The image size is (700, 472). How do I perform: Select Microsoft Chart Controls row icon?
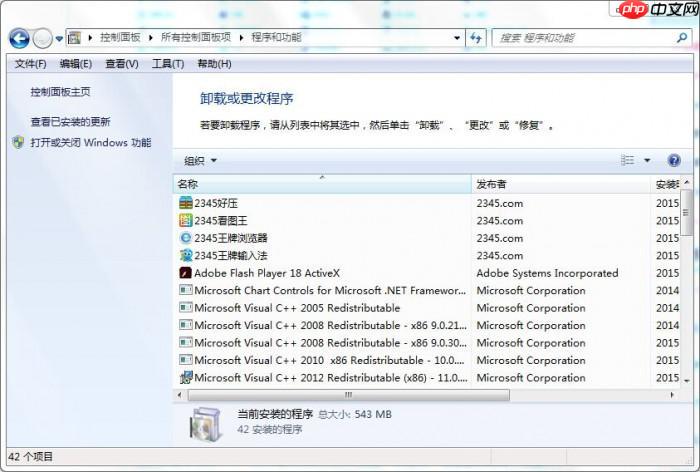coord(186,290)
